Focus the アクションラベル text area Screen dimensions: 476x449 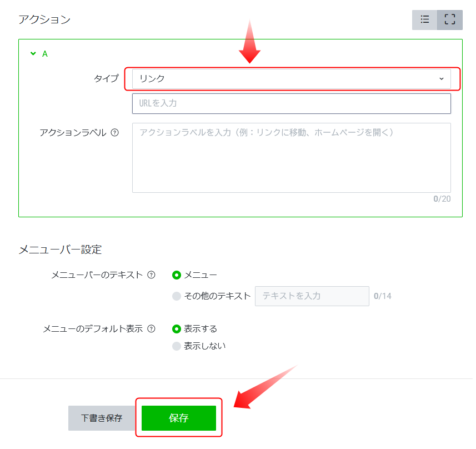pos(292,158)
